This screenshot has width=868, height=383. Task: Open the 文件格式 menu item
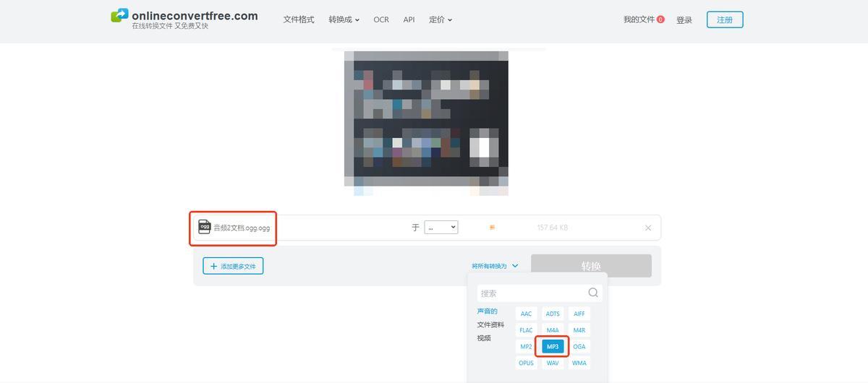[299, 20]
